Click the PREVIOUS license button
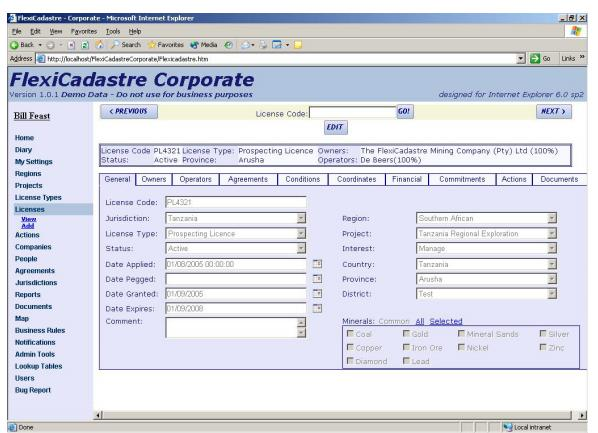The image size is (598, 433). [129, 111]
